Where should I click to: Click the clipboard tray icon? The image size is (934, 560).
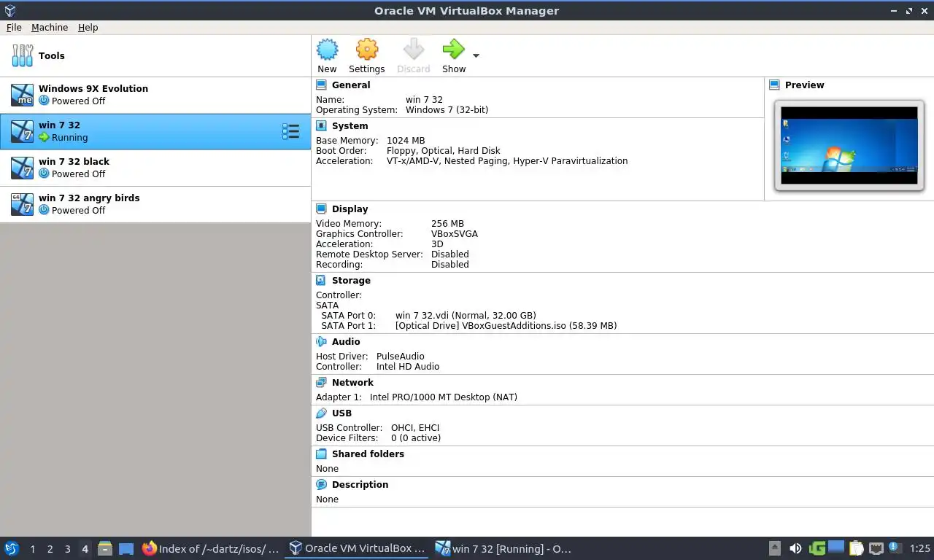pyautogui.click(x=857, y=548)
